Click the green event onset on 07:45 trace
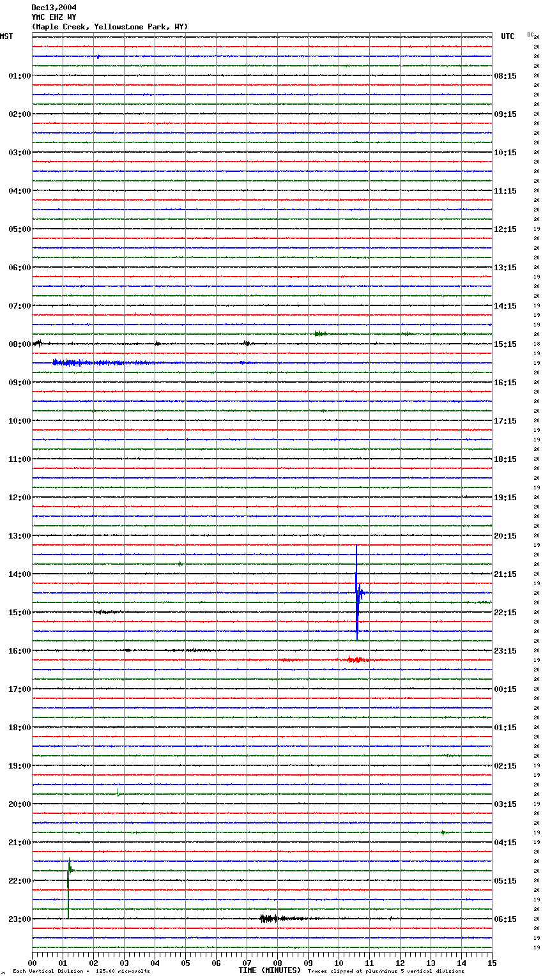Image resolution: width=543 pixels, height=980 pixels. click(x=319, y=333)
